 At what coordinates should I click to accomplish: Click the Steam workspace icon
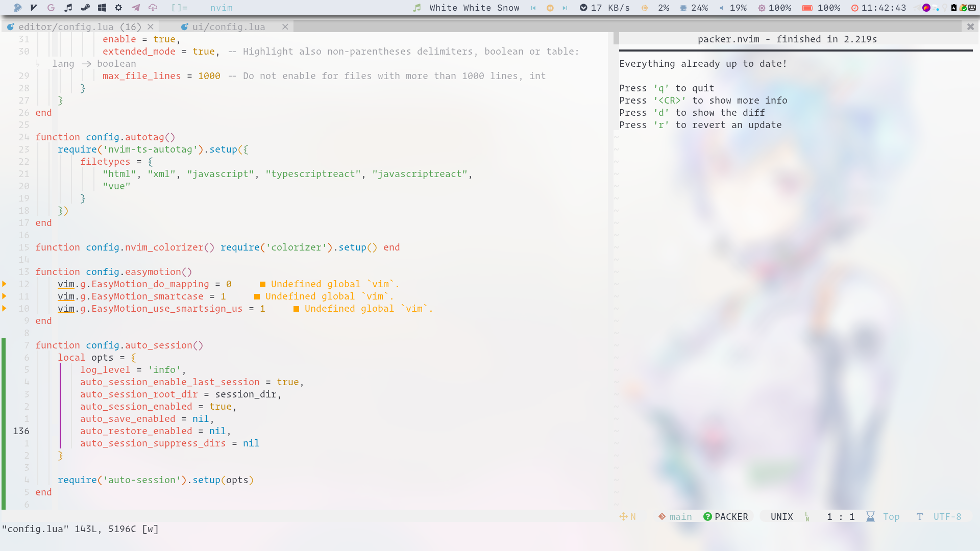coord(85,8)
